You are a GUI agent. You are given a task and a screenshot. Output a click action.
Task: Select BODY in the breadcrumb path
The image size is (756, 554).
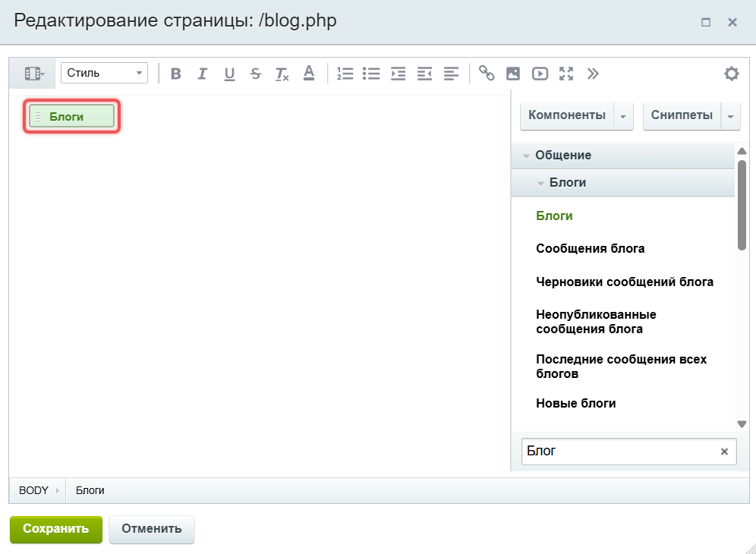[x=33, y=491]
